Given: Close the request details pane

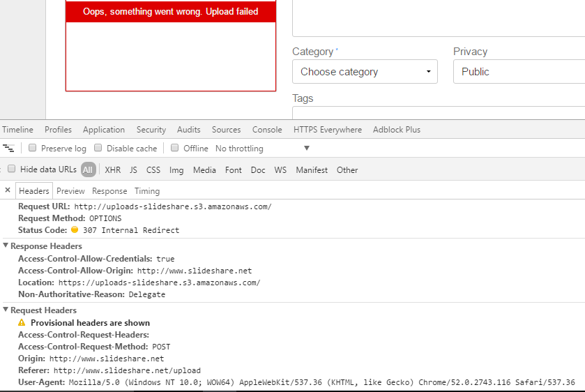Looking at the screenshot, I should click(x=8, y=190).
